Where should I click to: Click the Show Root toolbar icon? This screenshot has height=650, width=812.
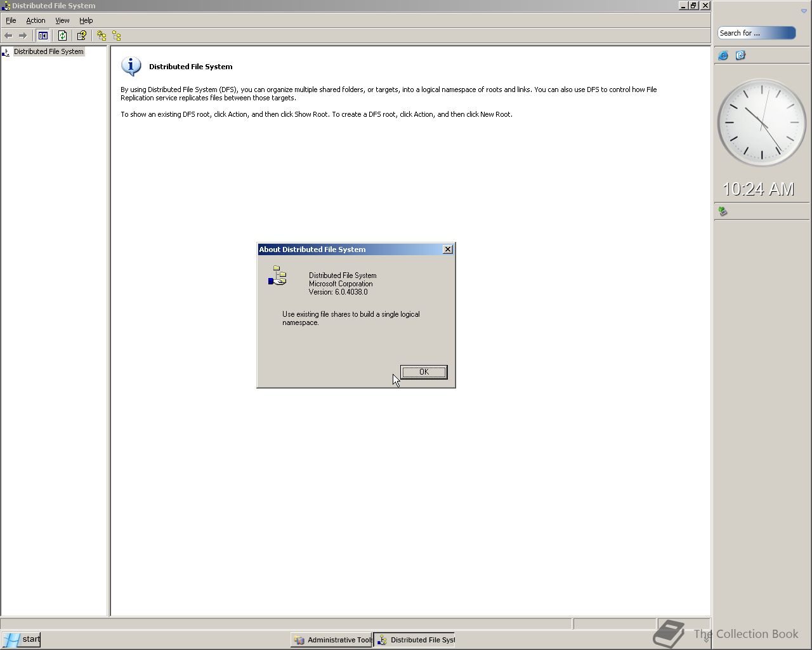[117, 36]
